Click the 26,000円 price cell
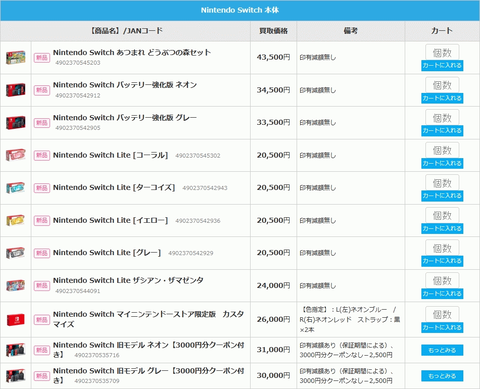 click(x=273, y=319)
